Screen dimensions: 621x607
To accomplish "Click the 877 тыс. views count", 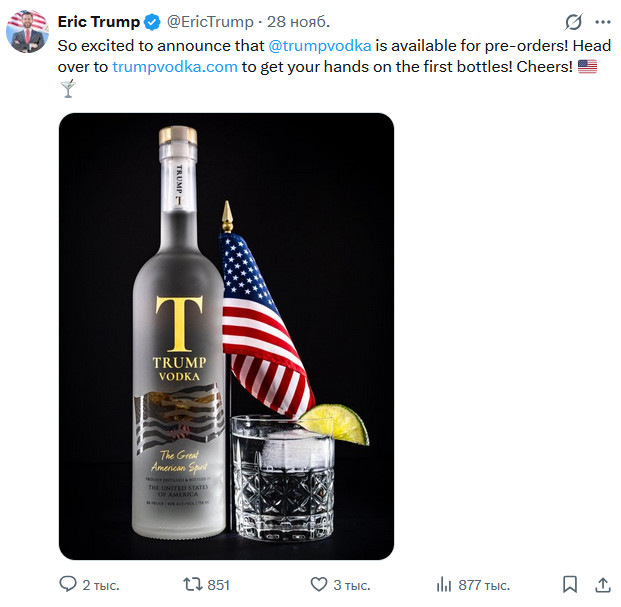I will coord(484,585).
